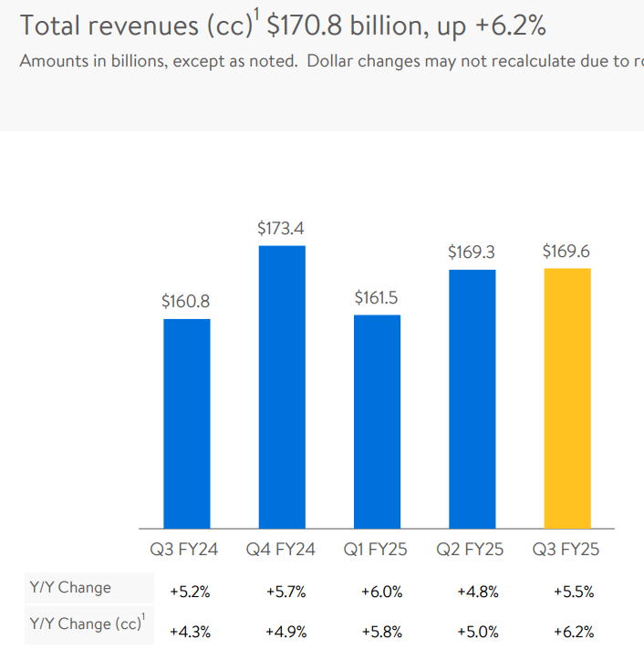This screenshot has height=660, width=644.
Task: Click the $160.8 bar value label
Action: pos(186,302)
